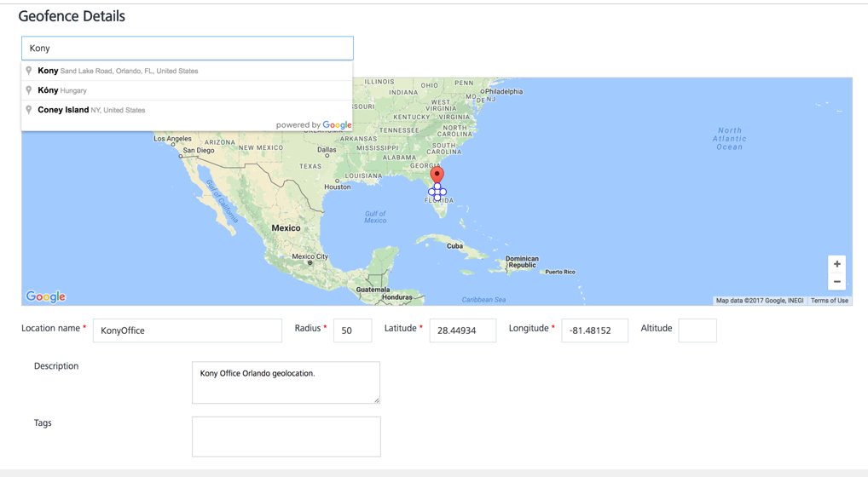Edit the Longitude value field

pos(594,330)
